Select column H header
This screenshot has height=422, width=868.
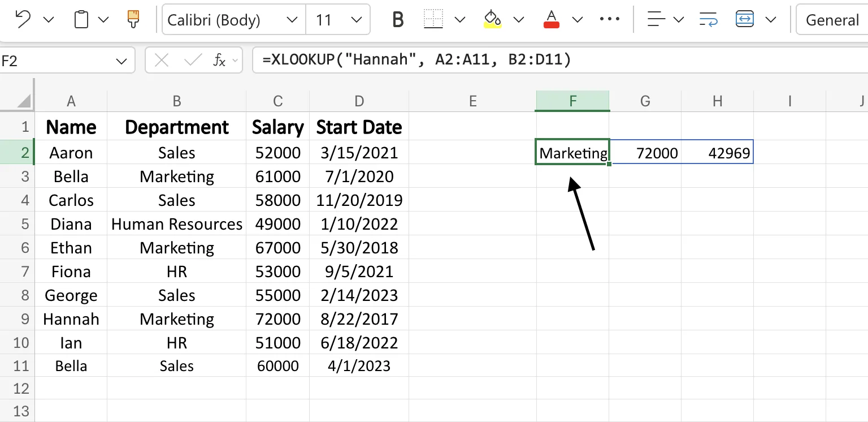coord(718,101)
